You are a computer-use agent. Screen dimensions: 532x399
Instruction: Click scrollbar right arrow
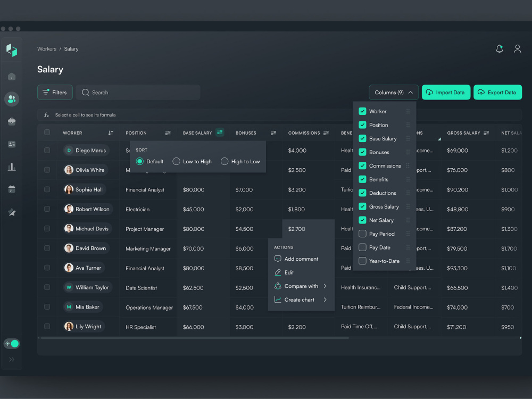coord(520,338)
